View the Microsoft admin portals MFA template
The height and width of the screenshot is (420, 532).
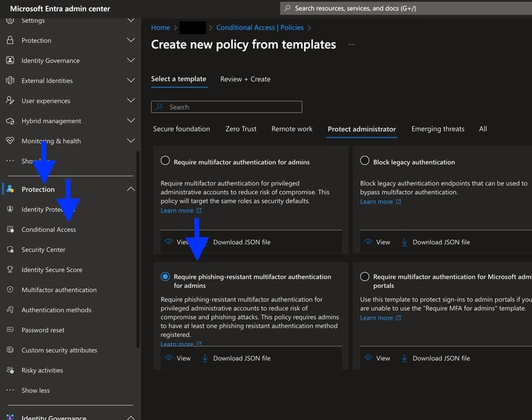pyautogui.click(x=378, y=358)
